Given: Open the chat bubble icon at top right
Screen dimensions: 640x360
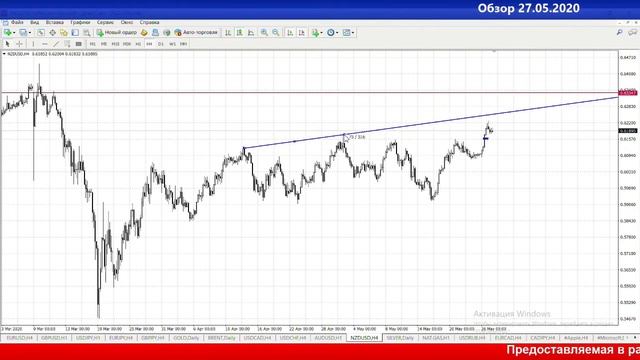Looking at the screenshot, I should pyautogui.click(x=632, y=32).
